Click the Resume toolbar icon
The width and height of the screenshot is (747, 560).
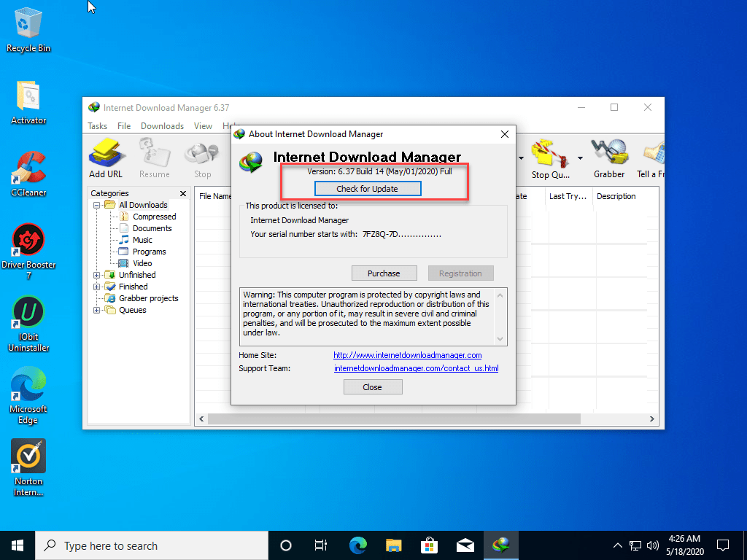click(x=155, y=158)
